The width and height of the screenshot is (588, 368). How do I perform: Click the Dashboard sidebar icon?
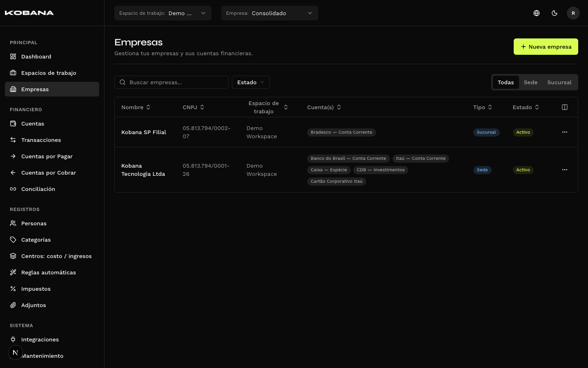pyautogui.click(x=13, y=56)
